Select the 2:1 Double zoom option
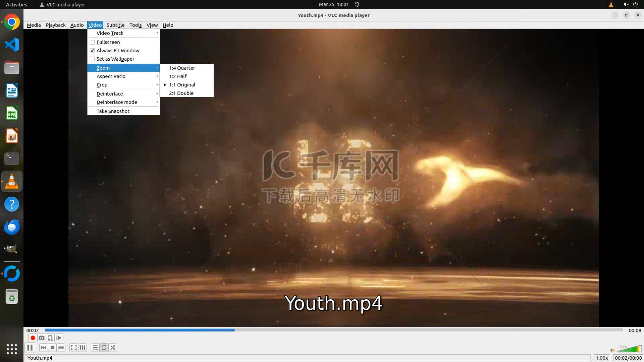Image resolution: width=644 pixels, height=362 pixels. click(x=181, y=93)
